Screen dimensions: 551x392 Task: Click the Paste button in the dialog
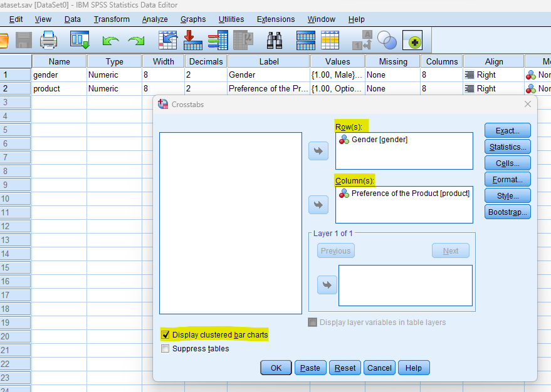[x=310, y=368]
